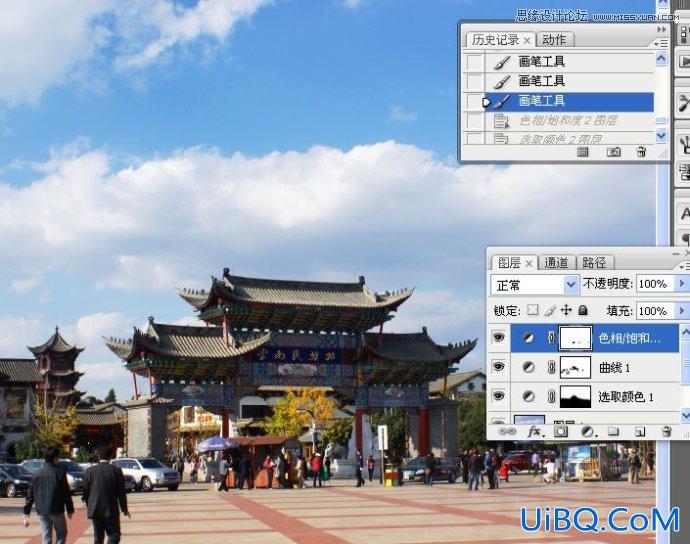This screenshot has width=690, height=544.
Task: Open the History panel options menu
Action: click(x=661, y=43)
